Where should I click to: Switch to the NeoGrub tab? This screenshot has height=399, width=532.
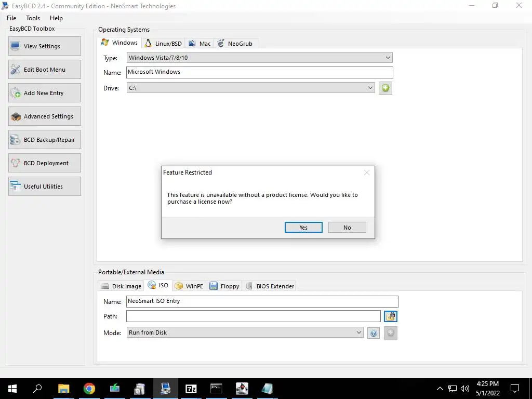tap(235, 44)
